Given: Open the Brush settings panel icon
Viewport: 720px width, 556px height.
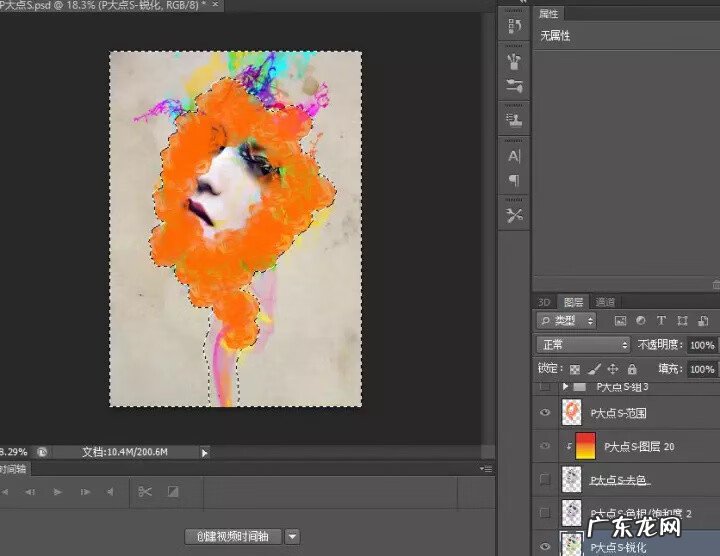Looking at the screenshot, I should 514,86.
